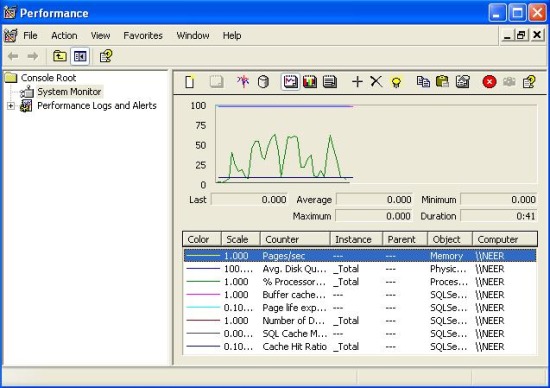The width and height of the screenshot is (550, 388).
Task: Toggle the Highlight lightbulb icon
Action: click(396, 82)
